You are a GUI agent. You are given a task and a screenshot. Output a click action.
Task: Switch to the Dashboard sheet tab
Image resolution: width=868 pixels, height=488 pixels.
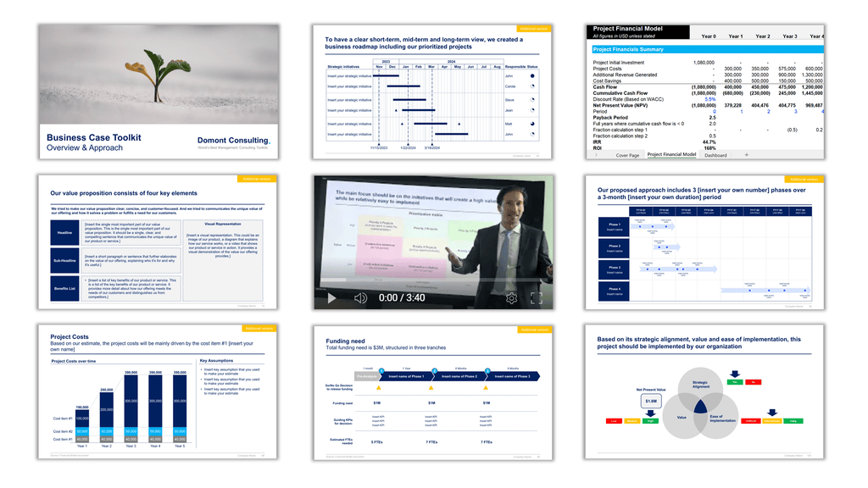pyautogui.click(x=716, y=155)
